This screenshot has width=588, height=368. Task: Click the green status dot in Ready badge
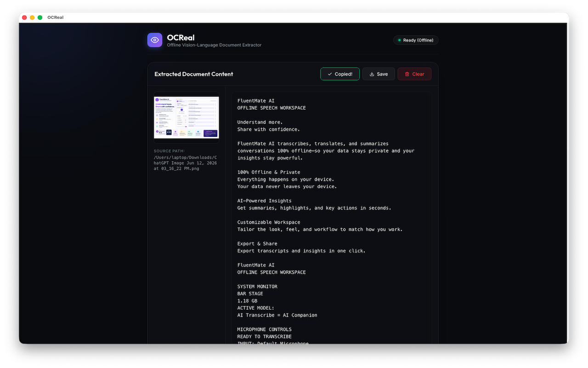click(x=399, y=40)
